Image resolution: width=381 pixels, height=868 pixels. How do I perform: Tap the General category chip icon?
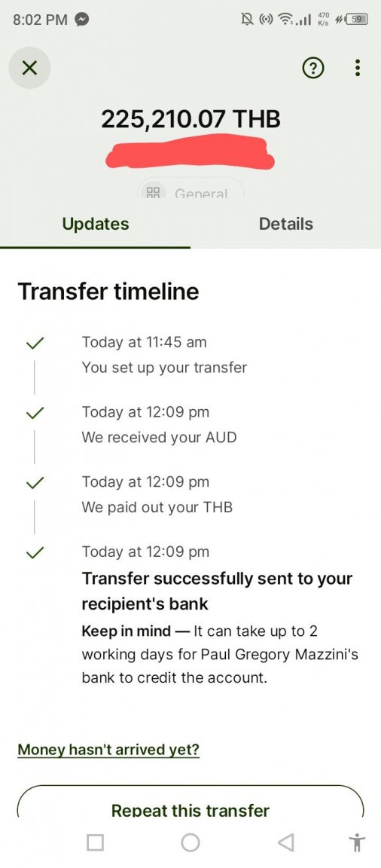click(x=153, y=193)
